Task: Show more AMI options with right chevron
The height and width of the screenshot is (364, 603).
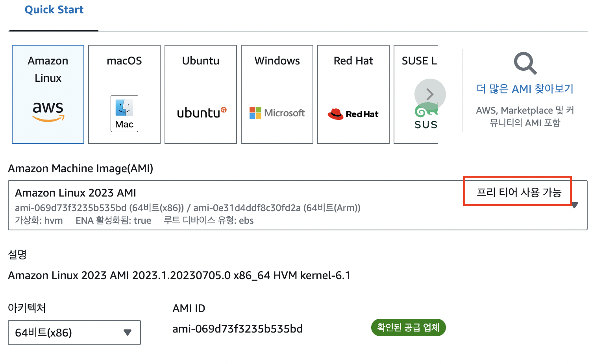Action: [x=430, y=94]
